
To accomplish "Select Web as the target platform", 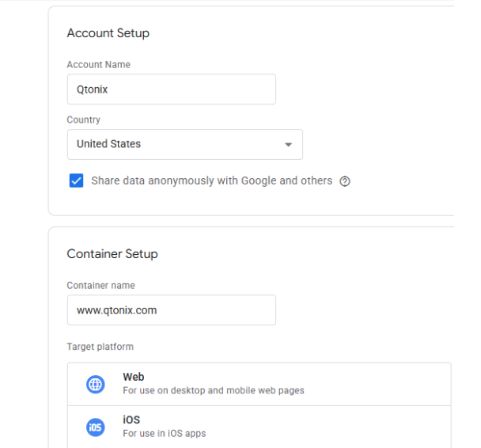I will coord(259,384).
